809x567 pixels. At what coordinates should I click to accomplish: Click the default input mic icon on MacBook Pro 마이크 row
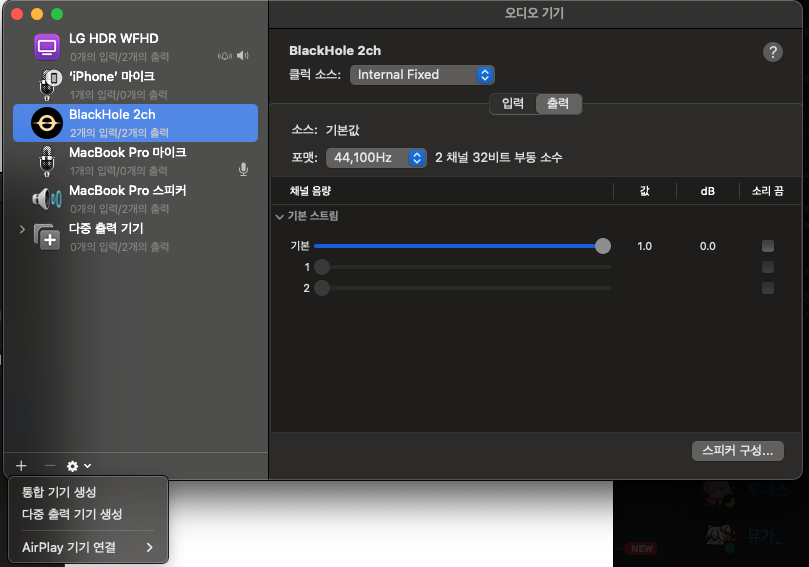(x=244, y=170)
